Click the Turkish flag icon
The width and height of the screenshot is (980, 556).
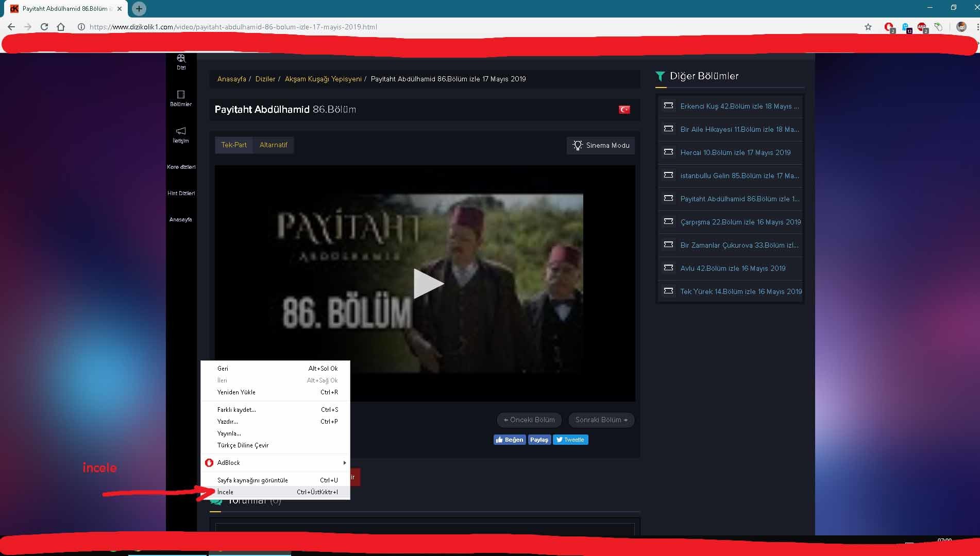[624, 109]
